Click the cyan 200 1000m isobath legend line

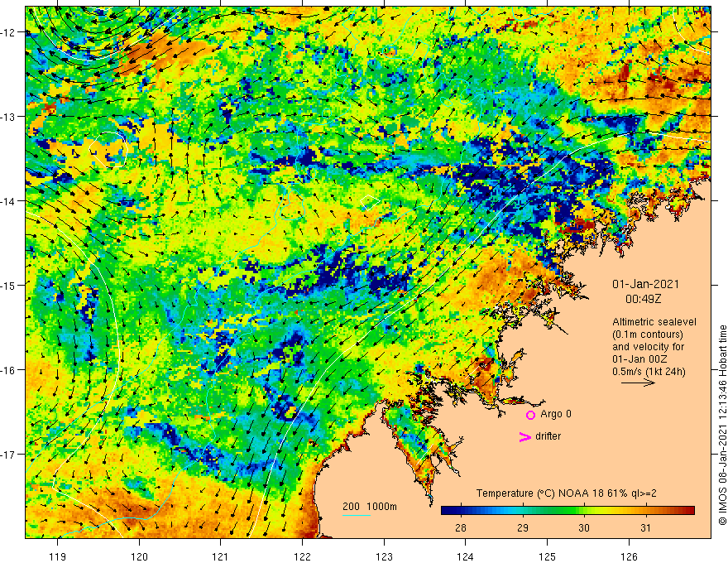click(x=356, y=515)
